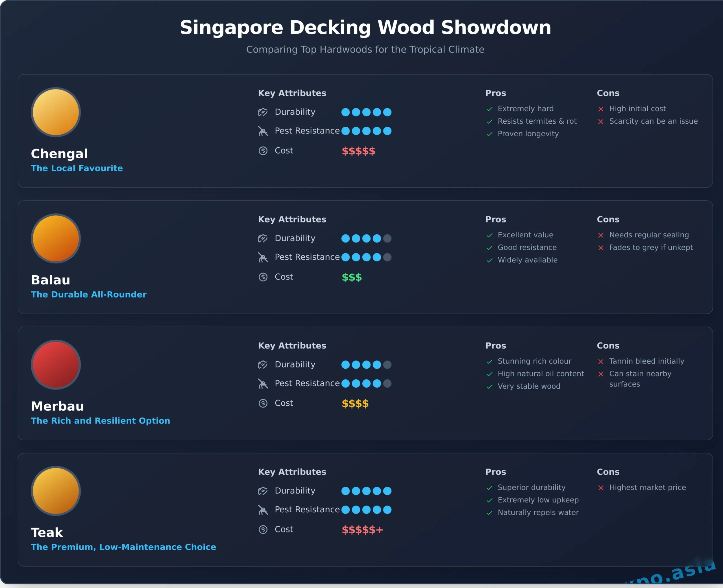Click the Merbau cost value $$$$

[355, 404]
